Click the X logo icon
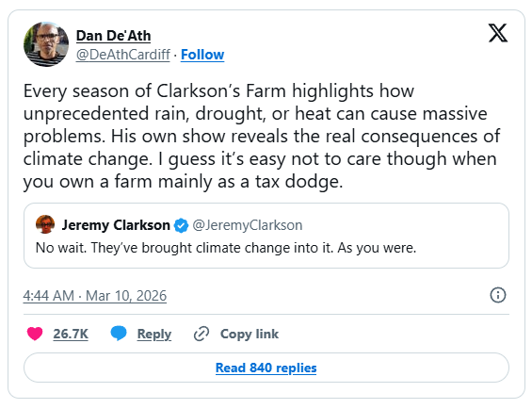 [x=498, y=33]
